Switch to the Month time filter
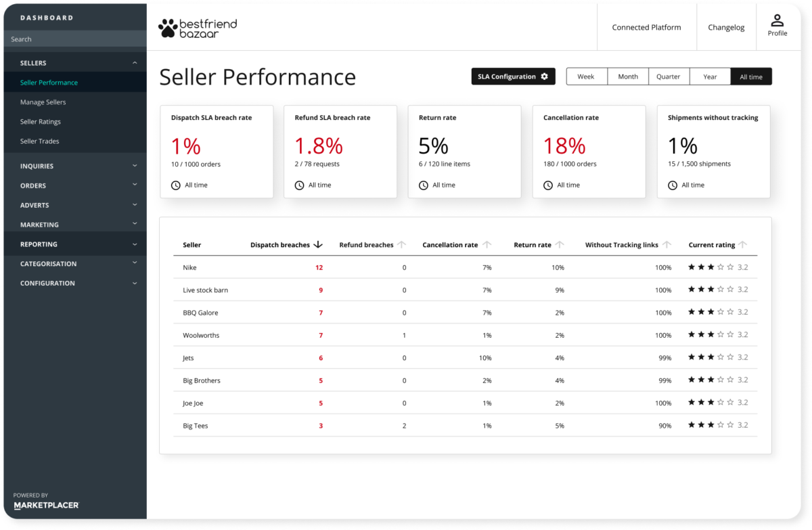Screen dimensions: 812x530 [627, 76]
